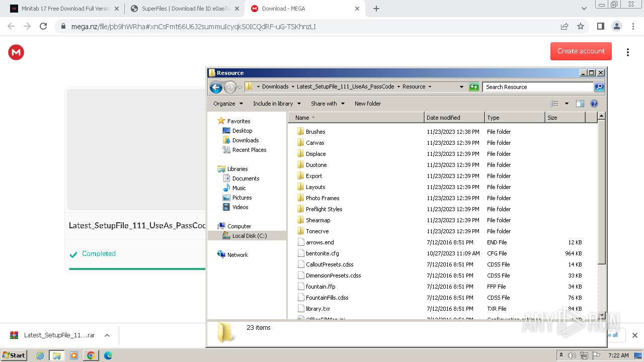Select arrows.end file
Screen dimensions: 644x362
(319, 242)
